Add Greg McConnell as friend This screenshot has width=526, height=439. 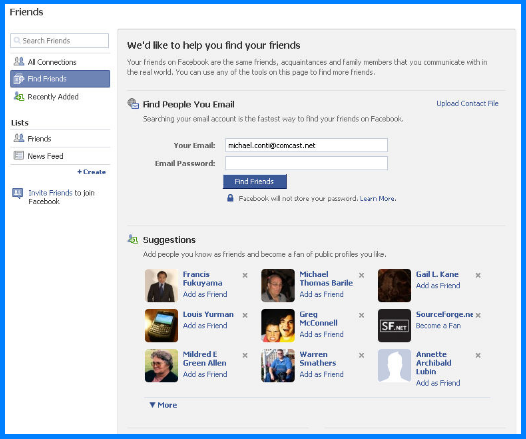(321, 334)
